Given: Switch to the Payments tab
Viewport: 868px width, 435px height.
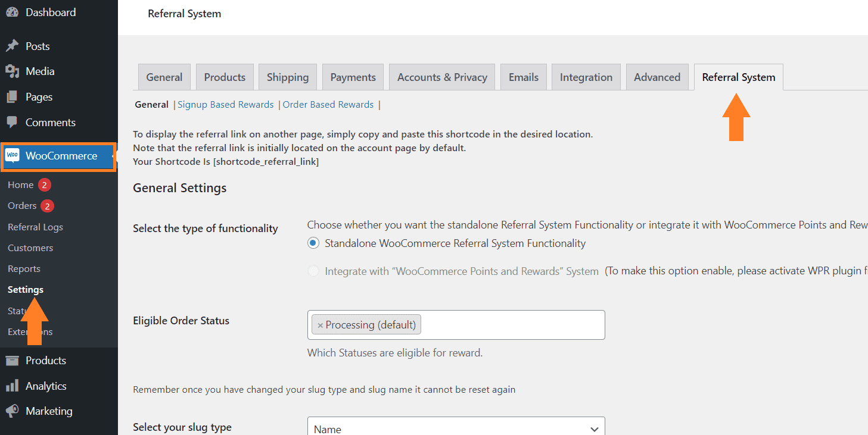Looking at the screenshot, I should [353, 77].
